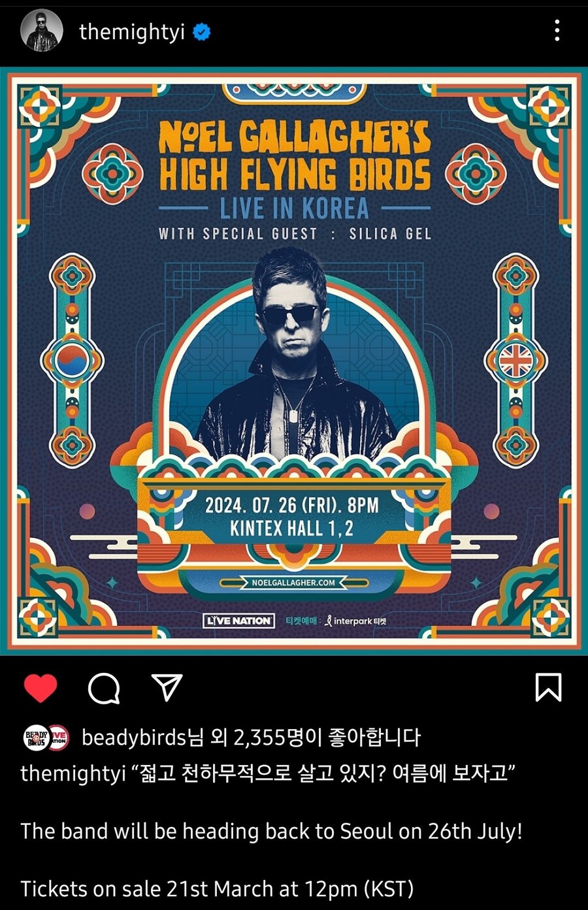The height and width of the screenshot is (910, 588).
Task: Tap the interpark ticket logo on poster
Action: pos(355,621)
